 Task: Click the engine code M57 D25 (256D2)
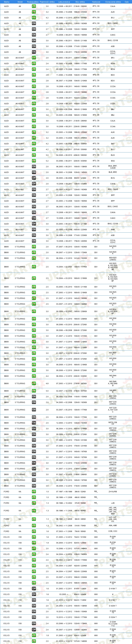(113, 417)
